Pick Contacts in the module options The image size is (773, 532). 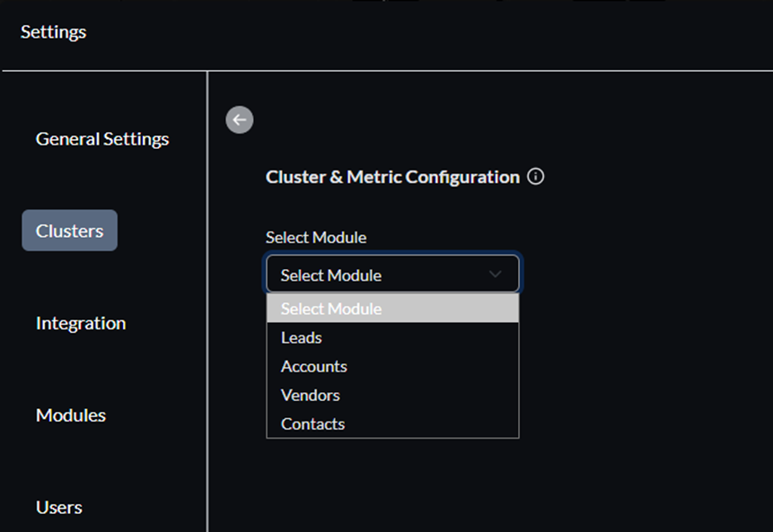point(312,423)
